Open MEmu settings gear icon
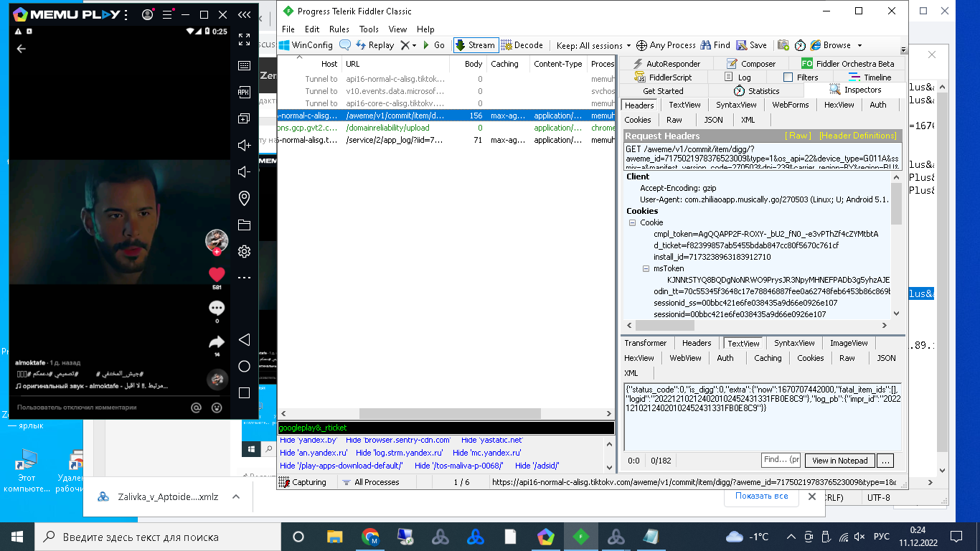 (244, 251)
